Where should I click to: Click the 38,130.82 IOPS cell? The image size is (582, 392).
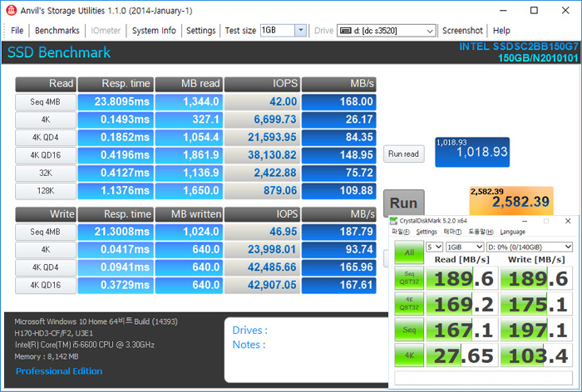click(262, 155)
